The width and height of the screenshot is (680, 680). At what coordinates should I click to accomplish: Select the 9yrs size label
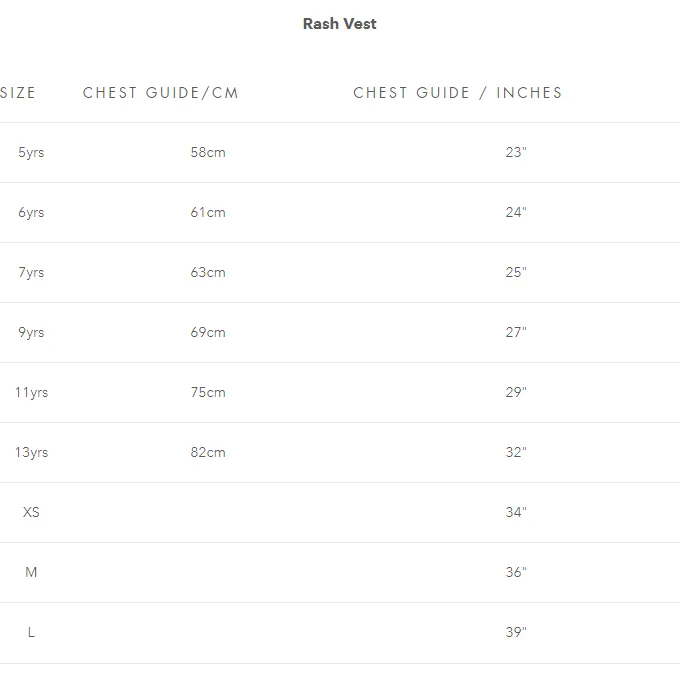click(x=31, y=332)
